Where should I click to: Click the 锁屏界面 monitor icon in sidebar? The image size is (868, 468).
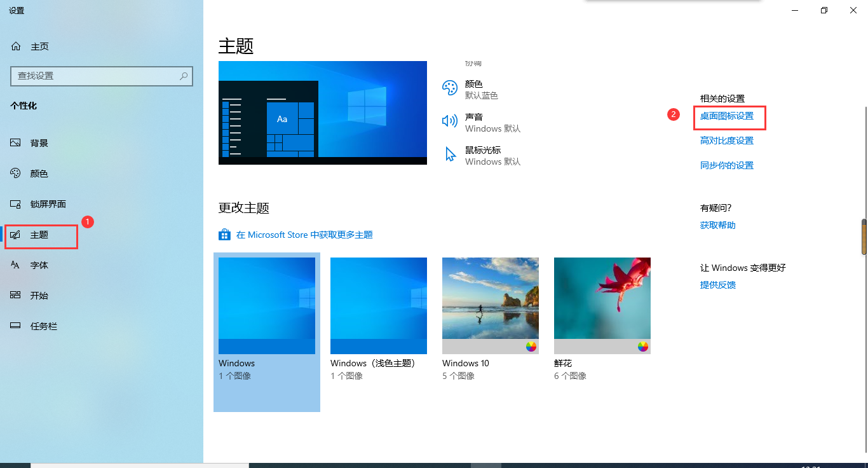(x=16, y=204)
